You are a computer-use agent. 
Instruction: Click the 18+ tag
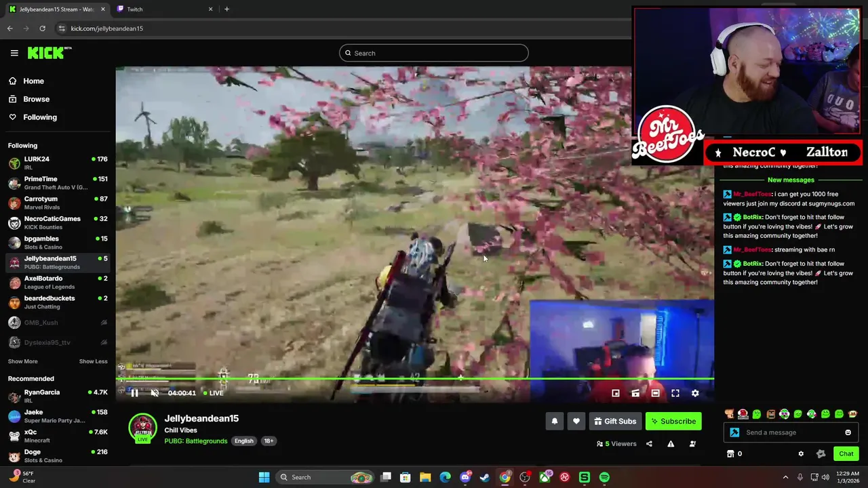click(269, 441)
